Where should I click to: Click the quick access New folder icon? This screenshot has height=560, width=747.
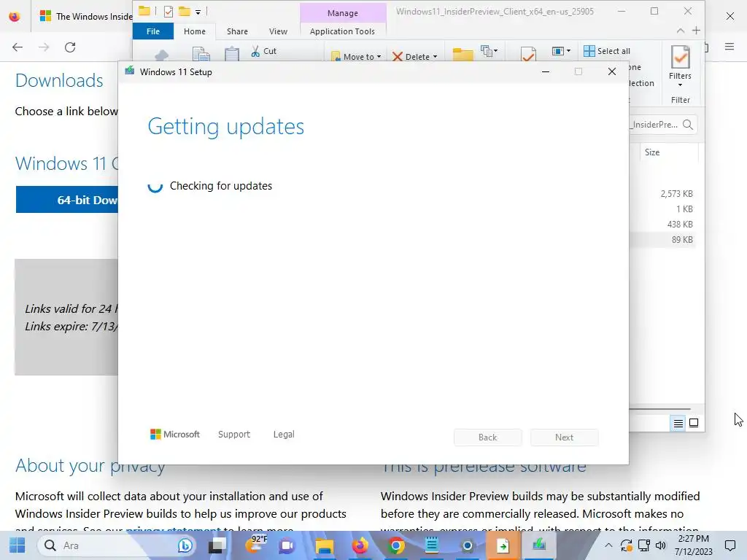[x=185, y=12]
